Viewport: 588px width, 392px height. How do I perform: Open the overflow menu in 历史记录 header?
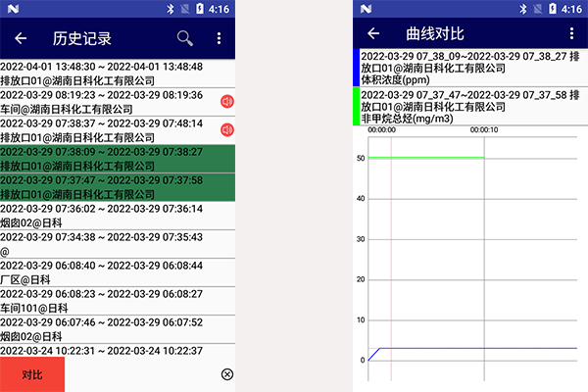tap(219, 39)
